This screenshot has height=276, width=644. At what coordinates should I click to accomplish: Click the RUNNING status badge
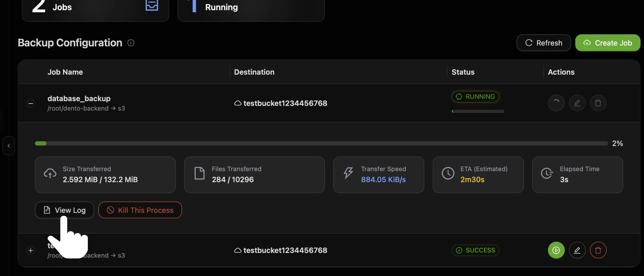point(475,96)
